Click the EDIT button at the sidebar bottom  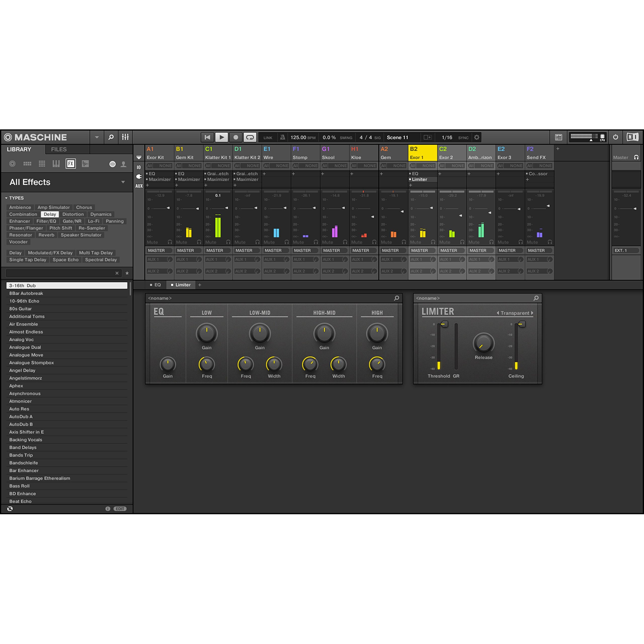(x=120, y=508)
